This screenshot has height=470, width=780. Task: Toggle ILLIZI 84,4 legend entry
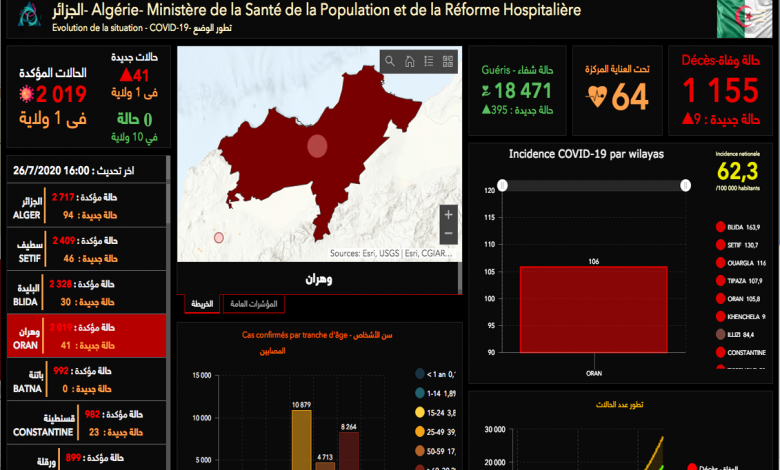735,335
